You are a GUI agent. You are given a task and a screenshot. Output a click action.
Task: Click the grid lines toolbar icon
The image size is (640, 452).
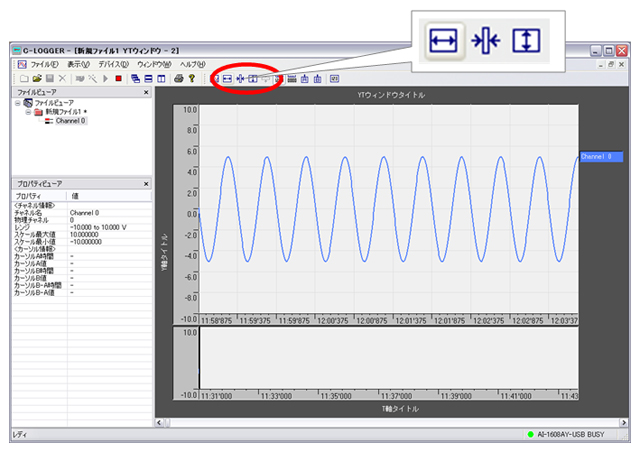tap(292, 79)
